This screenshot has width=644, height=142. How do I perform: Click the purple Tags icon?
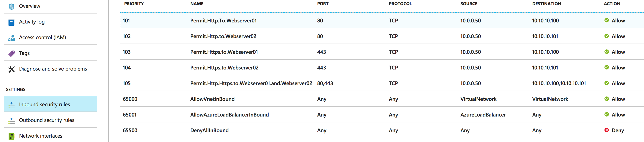tap(12, 53)
